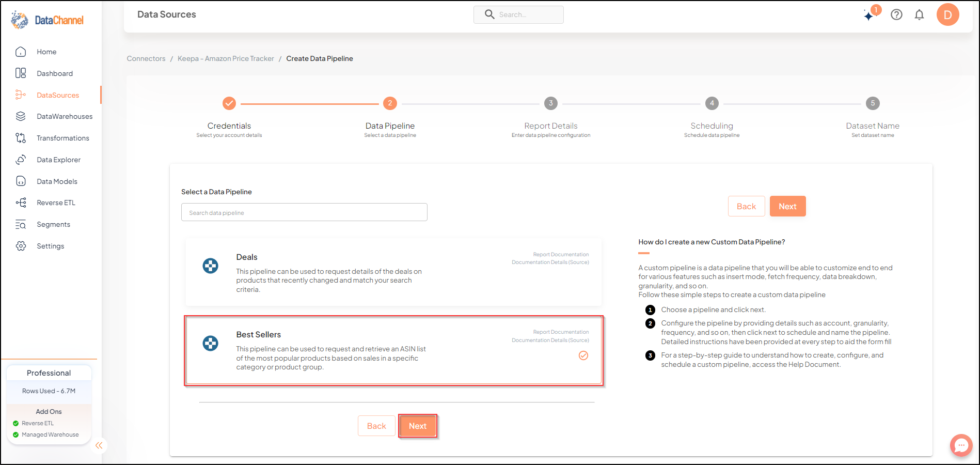
Task: Click the bottom Back button
Action: pyautogui.click(x=376, y=426)
